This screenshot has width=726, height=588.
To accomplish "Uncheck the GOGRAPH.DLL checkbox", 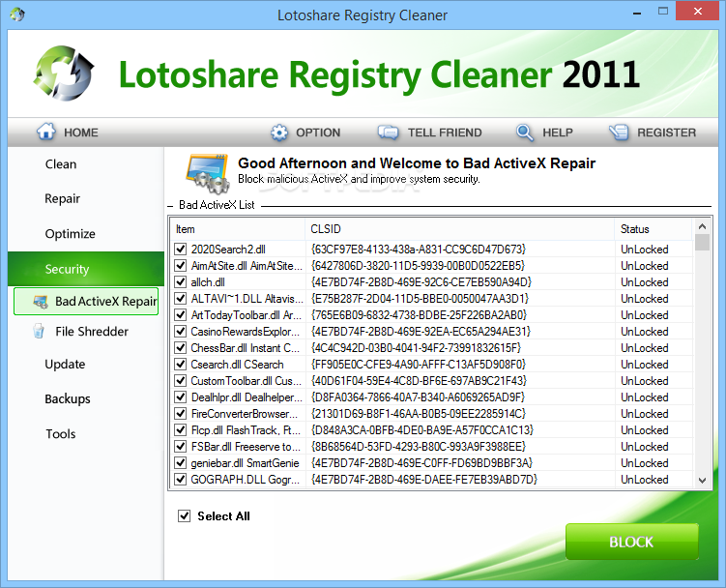I will [x=181, y=479].
